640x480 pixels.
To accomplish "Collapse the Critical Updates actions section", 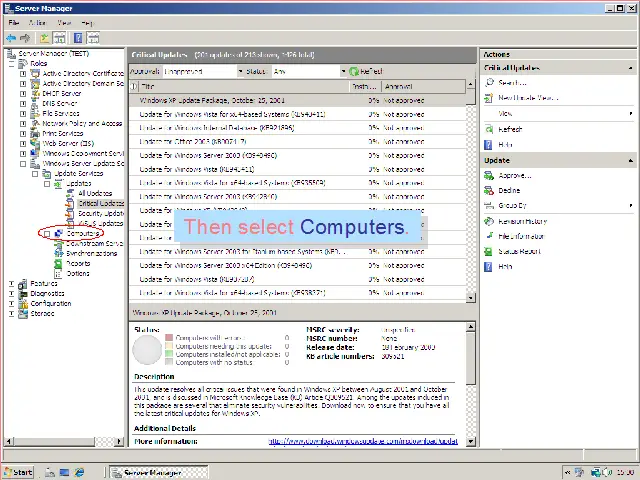I will (x=631, y=68).
